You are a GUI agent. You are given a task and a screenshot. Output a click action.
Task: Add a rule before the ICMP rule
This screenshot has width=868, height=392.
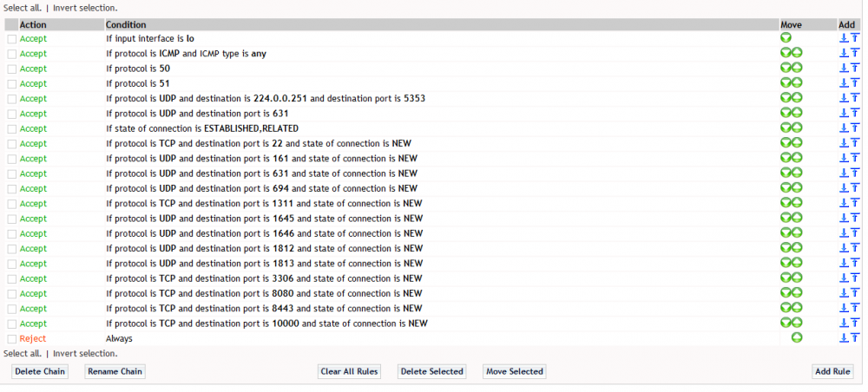855,53
